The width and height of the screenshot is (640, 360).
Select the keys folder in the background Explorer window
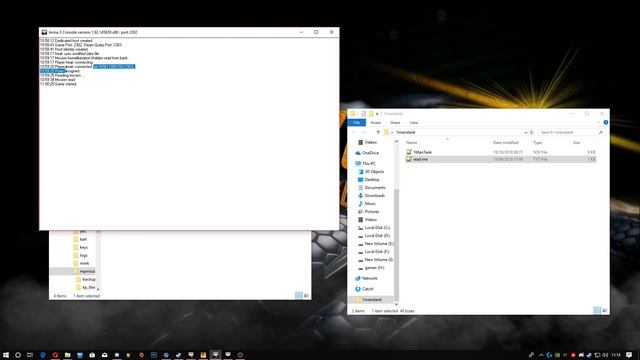coord(84,247)
